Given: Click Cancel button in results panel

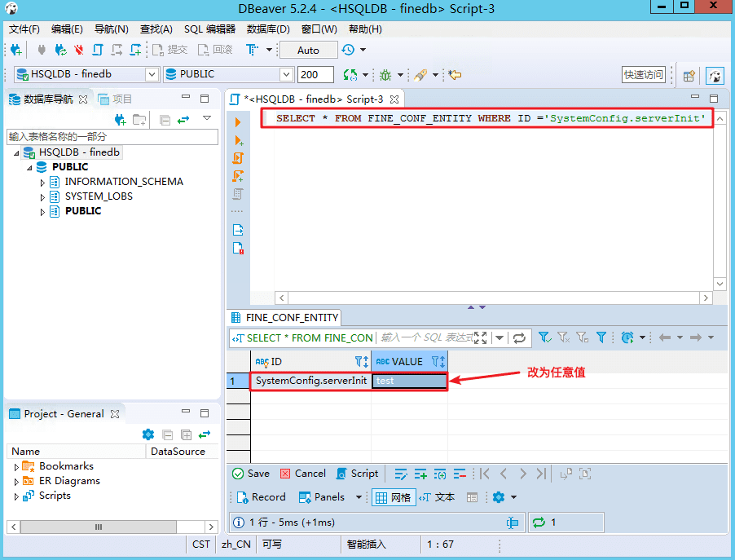Looking at the screenshot, I should tap(303, 474).
